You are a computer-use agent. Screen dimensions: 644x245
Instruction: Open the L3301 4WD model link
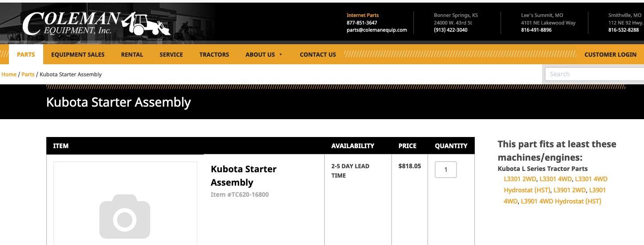(555, 179)
